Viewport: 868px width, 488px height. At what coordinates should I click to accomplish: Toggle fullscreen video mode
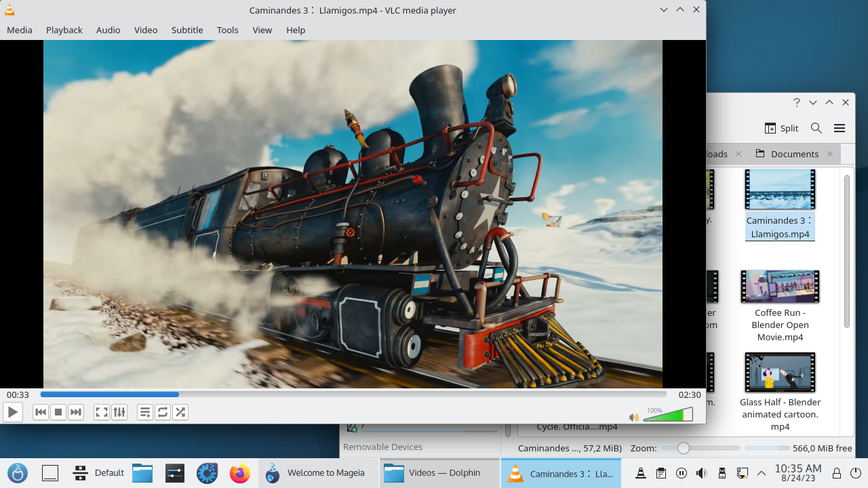click(x=101, y=412)
